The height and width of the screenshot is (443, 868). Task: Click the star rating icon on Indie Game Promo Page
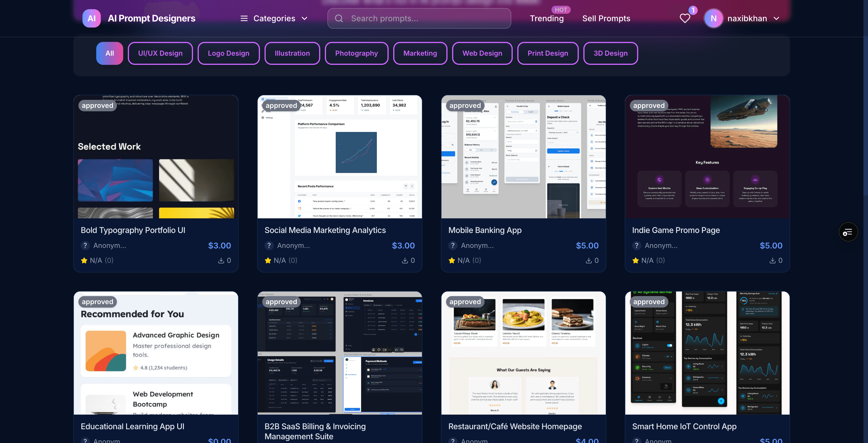(x=636, y=260)
